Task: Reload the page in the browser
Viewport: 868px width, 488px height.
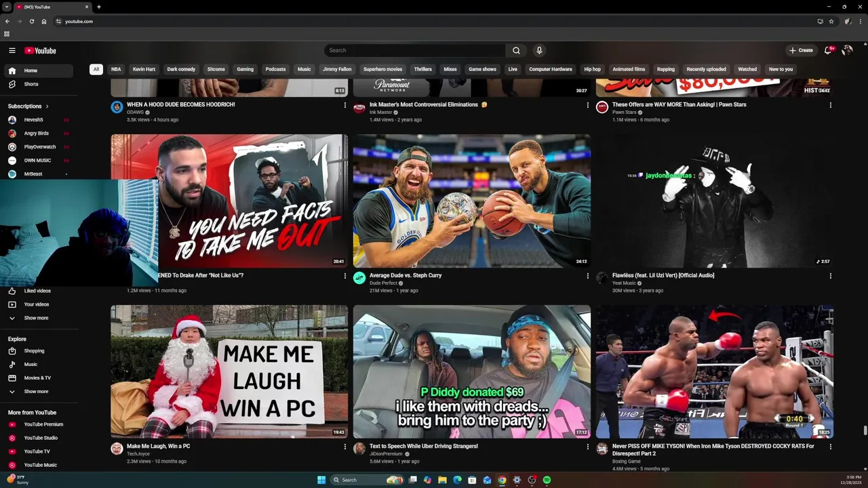Action: tap(32, 21)
